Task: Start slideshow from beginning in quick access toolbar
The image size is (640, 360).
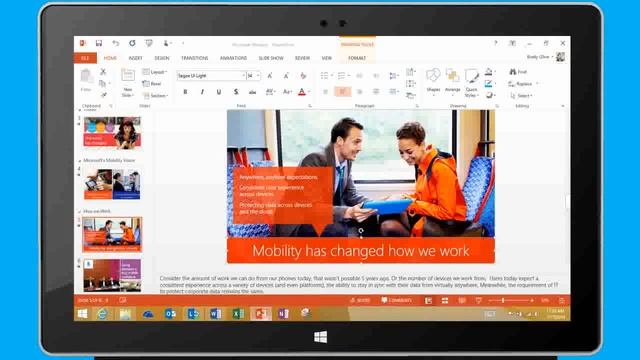Action: point(149,43)
